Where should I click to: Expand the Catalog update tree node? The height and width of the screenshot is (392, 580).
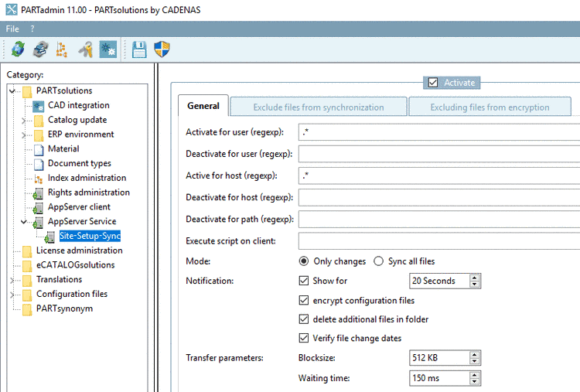pos(24,120)
